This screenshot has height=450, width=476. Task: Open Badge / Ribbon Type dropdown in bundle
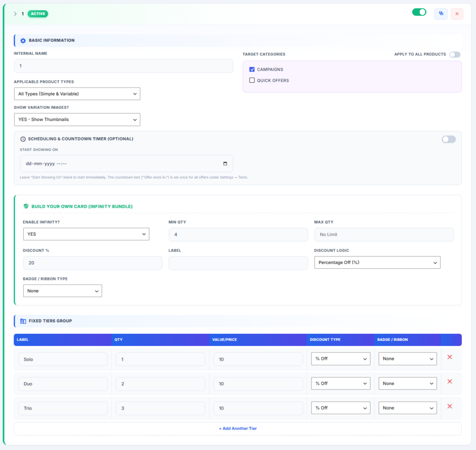pyautogui.click(x=63, y=291)
